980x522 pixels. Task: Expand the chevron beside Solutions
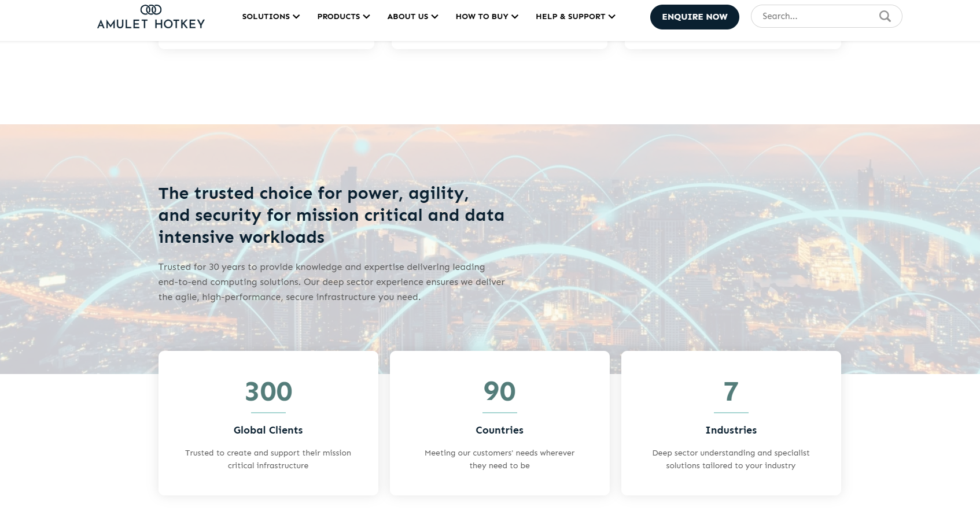296,17
